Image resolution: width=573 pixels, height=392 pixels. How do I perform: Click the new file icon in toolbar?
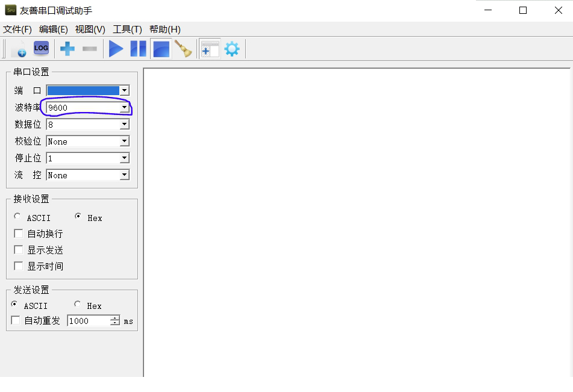pyautogui.click(x=19, y=49)
